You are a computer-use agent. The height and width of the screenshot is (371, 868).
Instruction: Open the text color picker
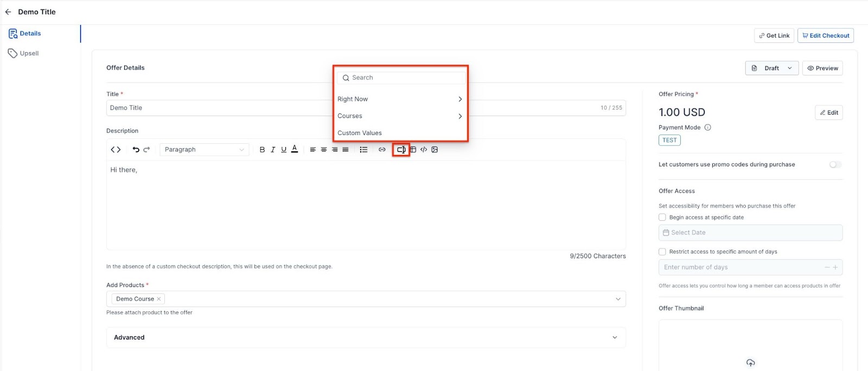(x=295, y=149)
